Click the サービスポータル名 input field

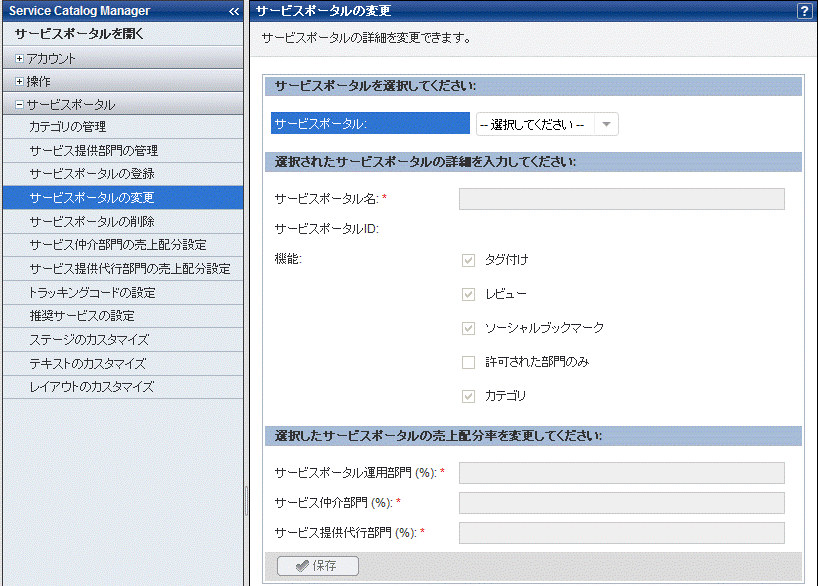coord(621,199)
